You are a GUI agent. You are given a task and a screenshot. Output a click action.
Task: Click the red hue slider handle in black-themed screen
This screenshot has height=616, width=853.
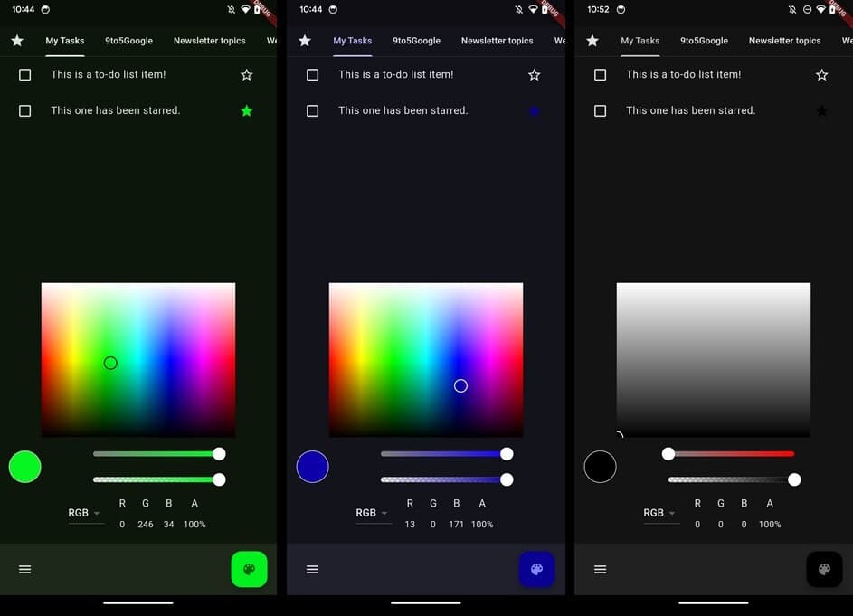[668, 454]
